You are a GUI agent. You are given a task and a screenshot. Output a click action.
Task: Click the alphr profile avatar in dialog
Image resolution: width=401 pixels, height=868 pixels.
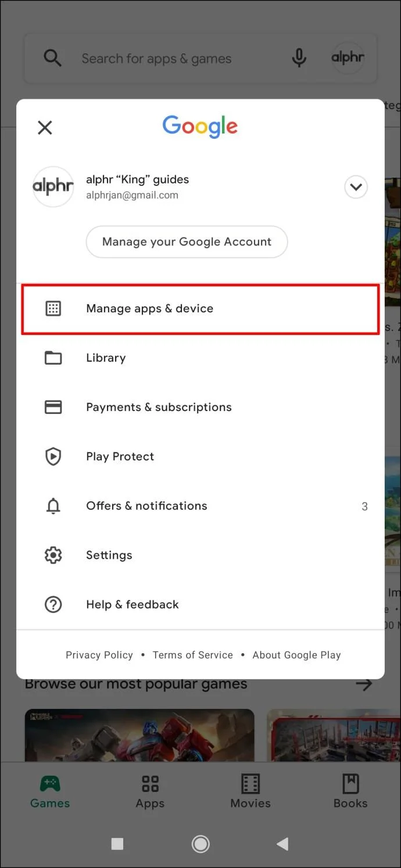click(53, 187)
